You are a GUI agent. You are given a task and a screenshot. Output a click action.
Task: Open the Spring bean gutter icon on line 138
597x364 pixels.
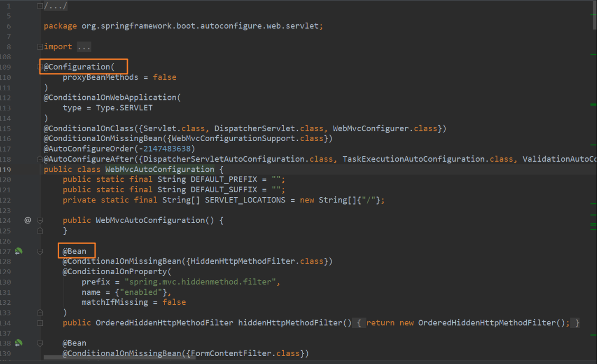click(x=19, y=343)
